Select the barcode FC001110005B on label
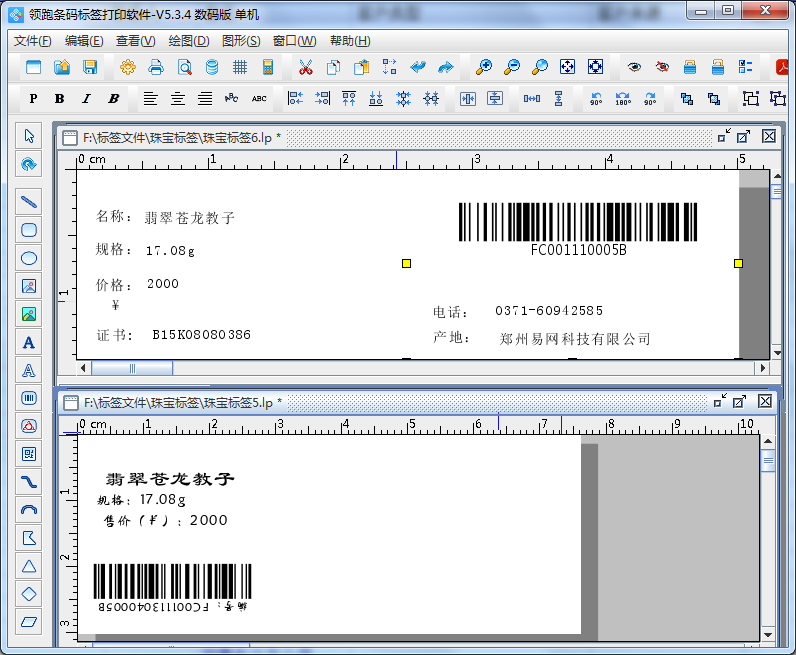796x655 pixels. click(578, 223)
